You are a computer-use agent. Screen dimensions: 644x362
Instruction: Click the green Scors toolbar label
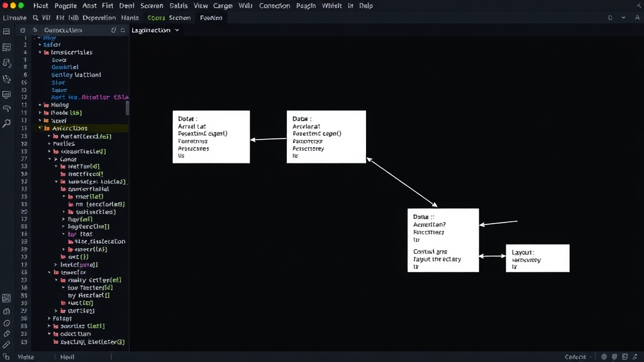(x=156, y=18)
